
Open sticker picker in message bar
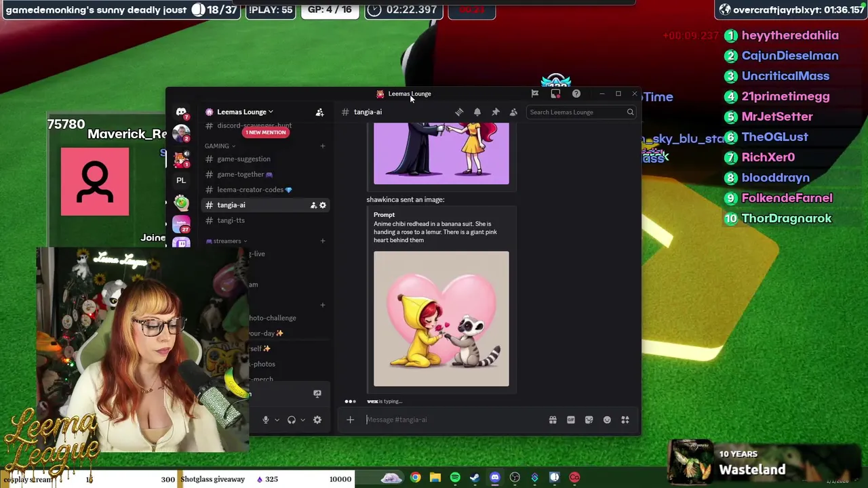tap(589, 420)
